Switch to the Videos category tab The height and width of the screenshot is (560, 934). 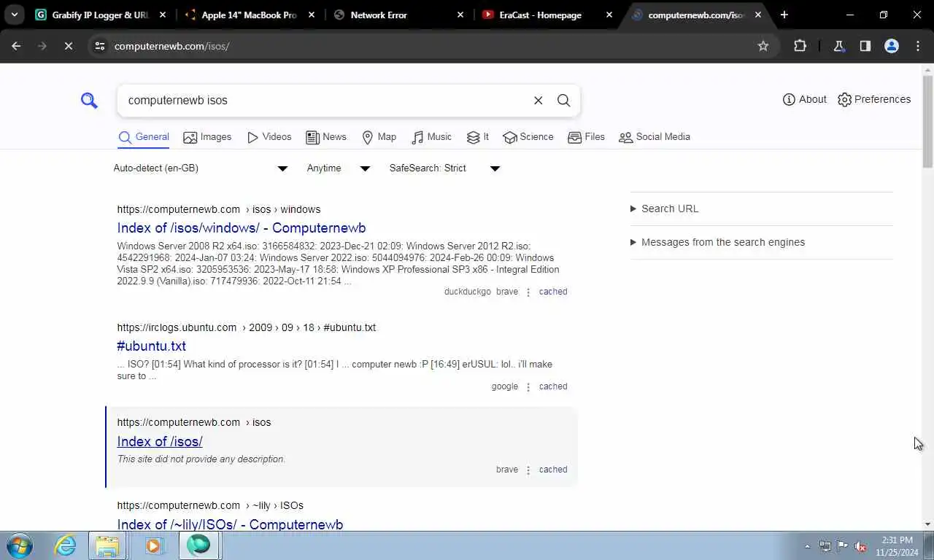pyautogui.click(x=269, y=137)
